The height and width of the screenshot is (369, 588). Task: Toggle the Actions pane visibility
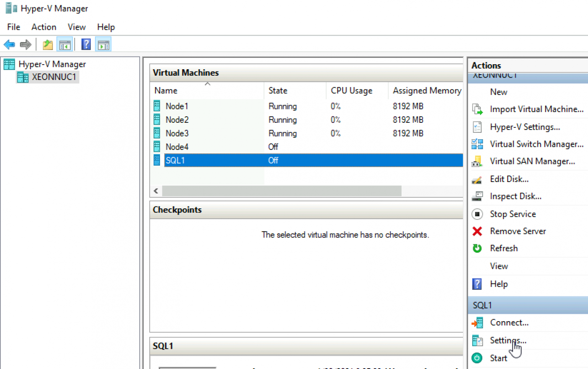(103, 44)
